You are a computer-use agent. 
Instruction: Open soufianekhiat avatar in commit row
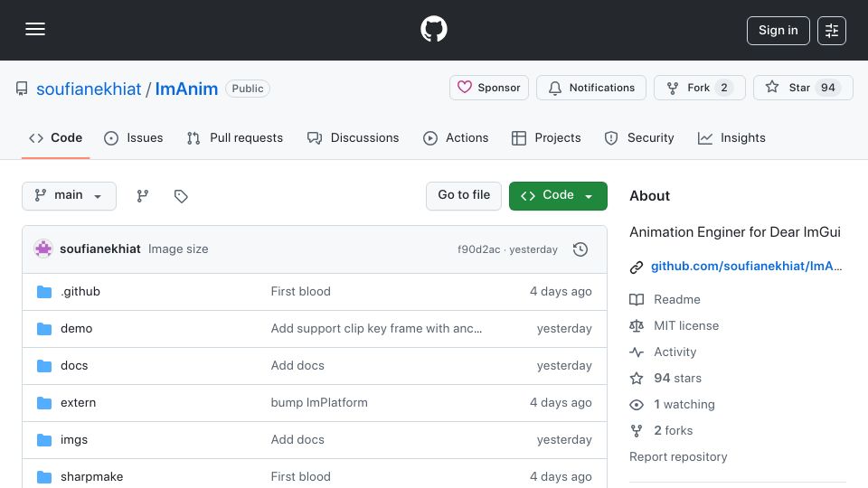coord(43,249)
